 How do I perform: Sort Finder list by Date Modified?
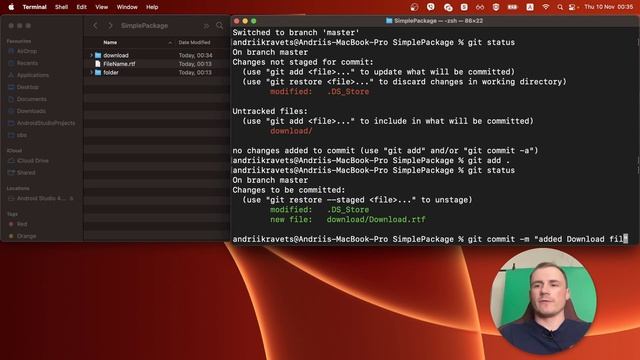194,42
